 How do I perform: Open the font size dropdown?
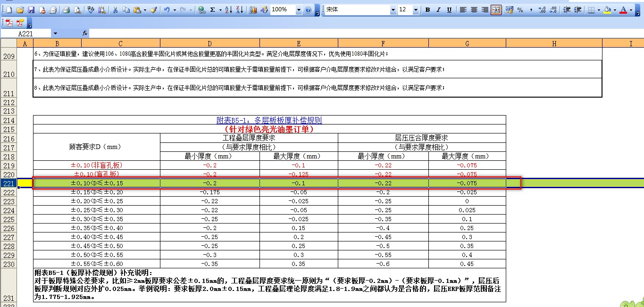[416, 10]
